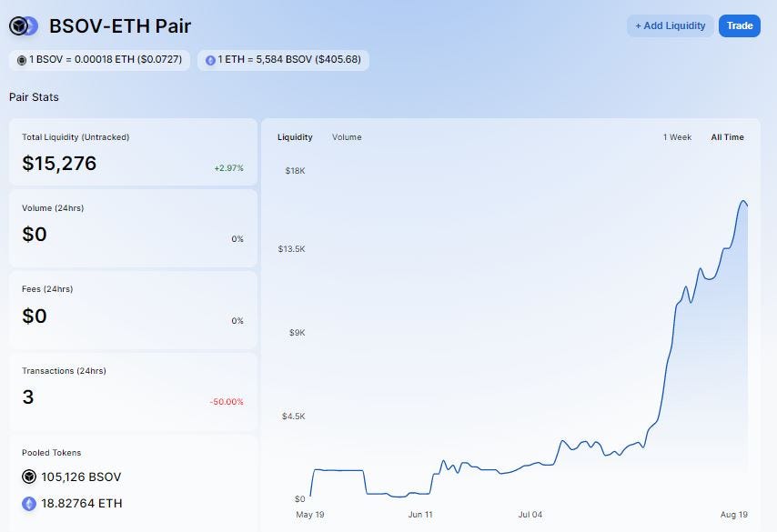Click the transactions count 3
Image resolution: width=777 pixels, height=532 pixels.
click(x=27, y=396)
